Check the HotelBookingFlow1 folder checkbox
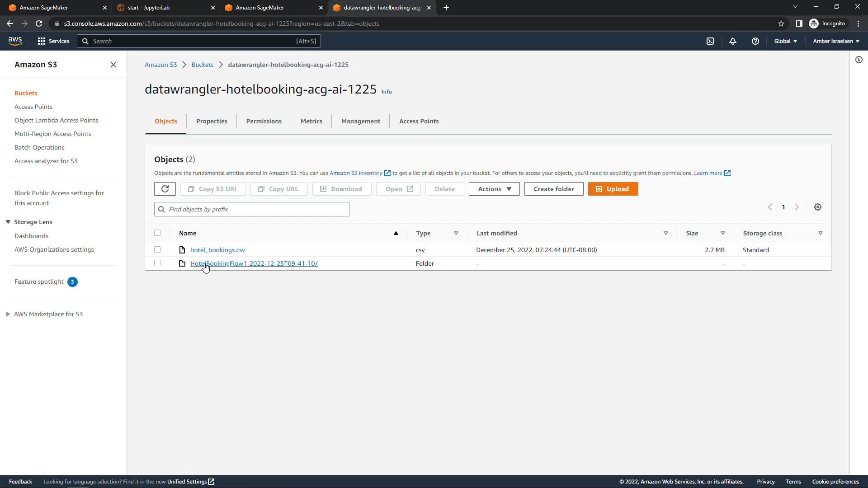This screenshot has height=488, width=868. click(157, 263)
